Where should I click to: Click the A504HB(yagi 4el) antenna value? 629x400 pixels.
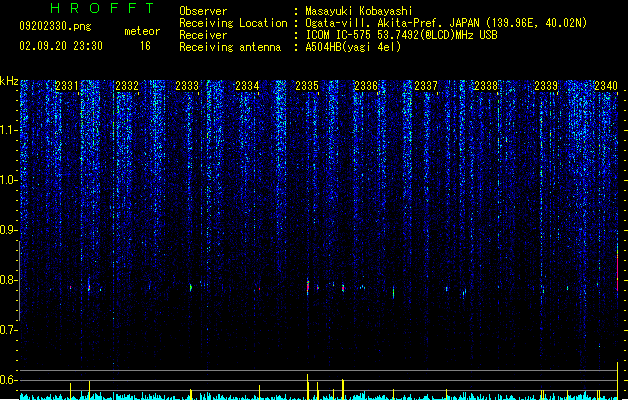[353, 47]
